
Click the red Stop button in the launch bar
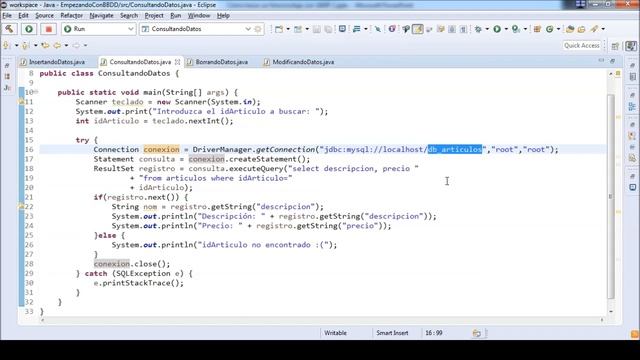49,29
